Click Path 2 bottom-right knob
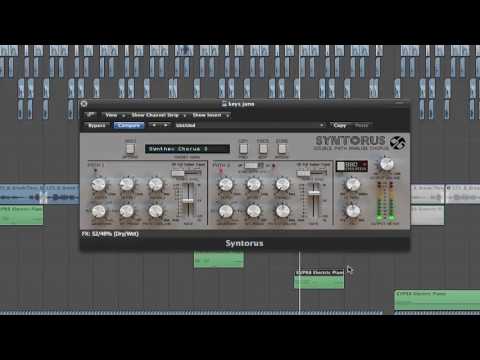Screen dimensions: 480x360 point(282,211)
